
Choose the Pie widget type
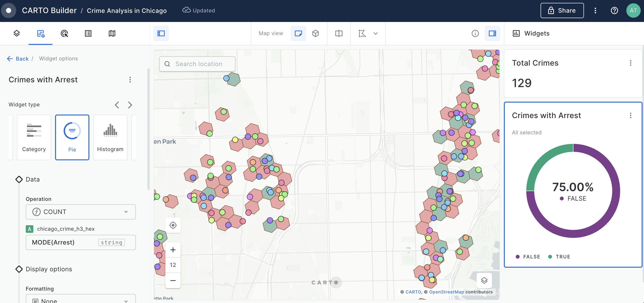(x=72, y=137)
